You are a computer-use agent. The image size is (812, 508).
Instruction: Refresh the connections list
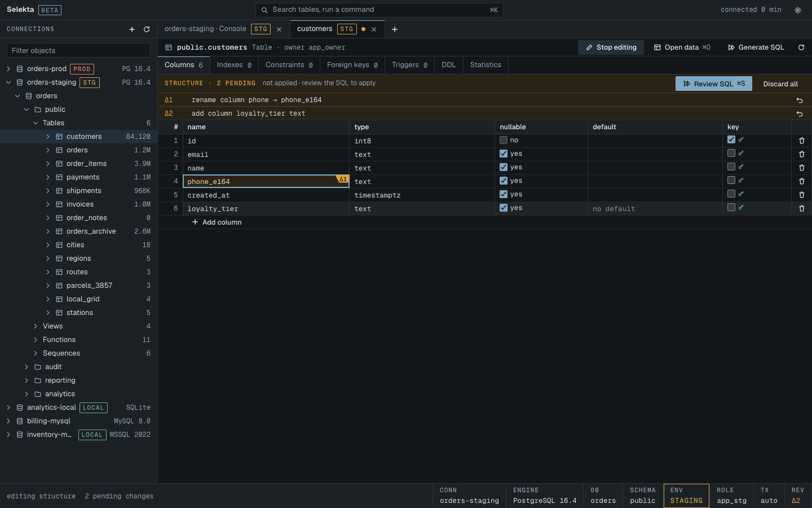147,29
